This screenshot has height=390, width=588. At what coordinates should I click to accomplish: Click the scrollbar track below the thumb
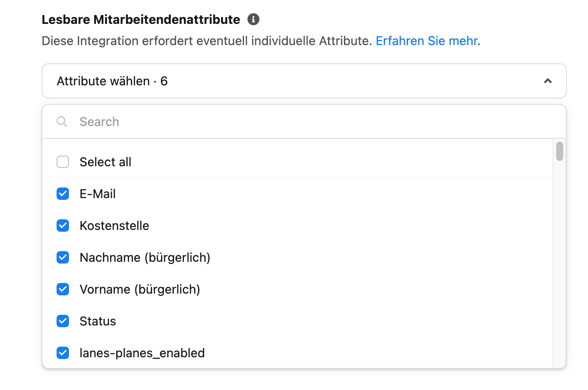(560, 264)
